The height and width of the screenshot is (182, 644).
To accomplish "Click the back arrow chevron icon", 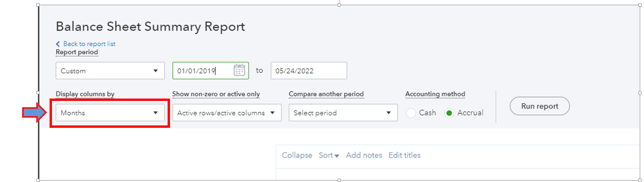I will 58,44.
